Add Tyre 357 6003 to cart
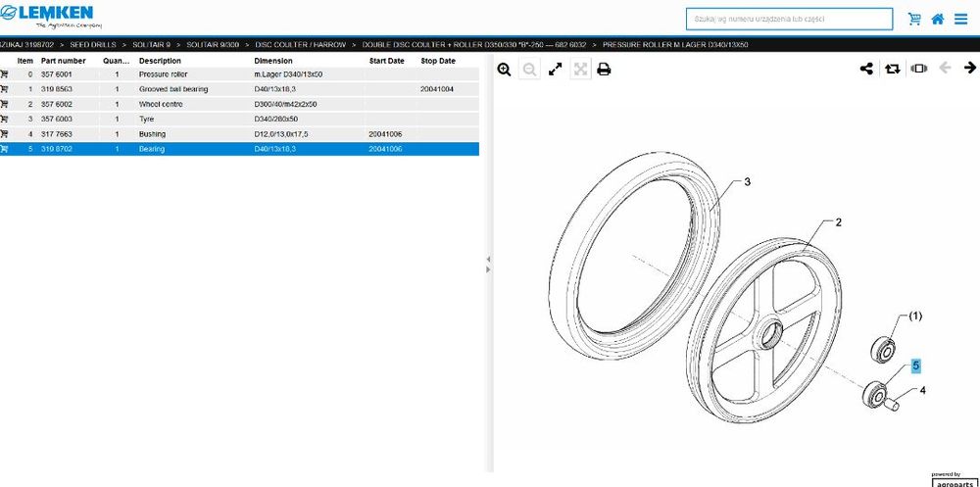This screenshot has height=487, width=980. click(4, 119)
